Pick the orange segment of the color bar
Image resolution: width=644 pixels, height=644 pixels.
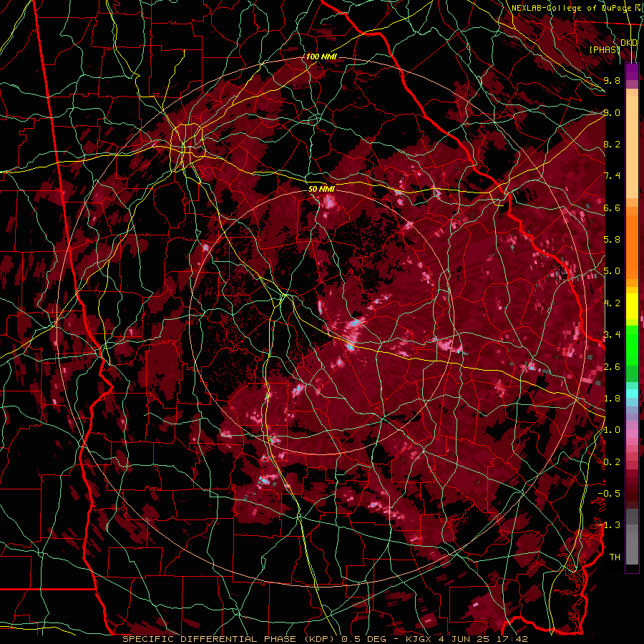(632, 246)
